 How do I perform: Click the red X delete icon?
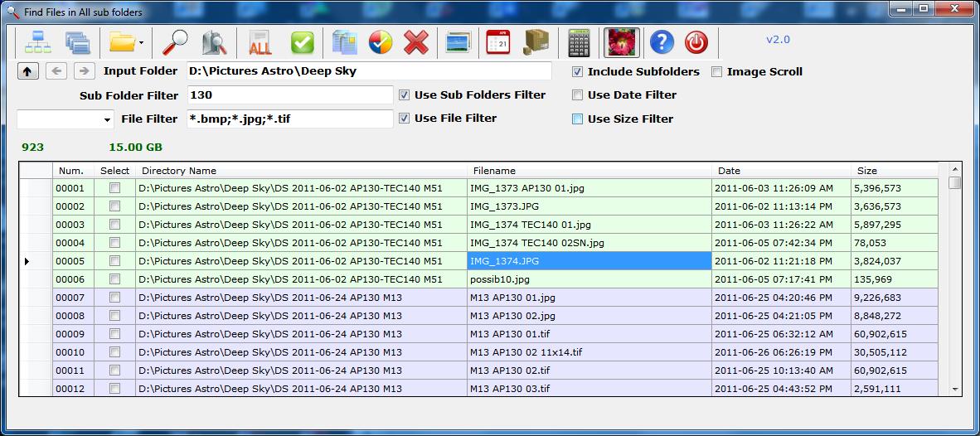[415, 41]
